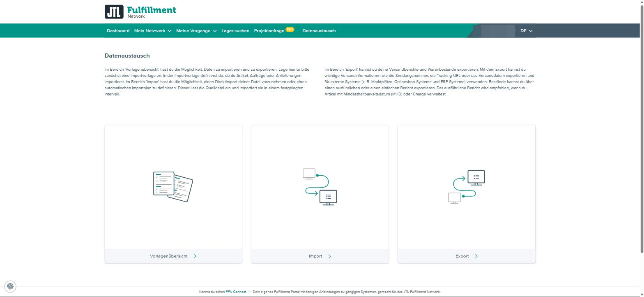The image size is (644, 297).
Task: Click the Vorlagenübersicht documents illustration
Action: [173, 187]
